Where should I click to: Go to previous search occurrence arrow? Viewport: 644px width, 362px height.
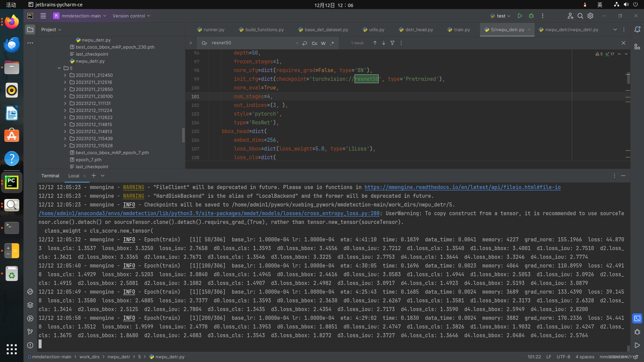[x=375, y=43]
